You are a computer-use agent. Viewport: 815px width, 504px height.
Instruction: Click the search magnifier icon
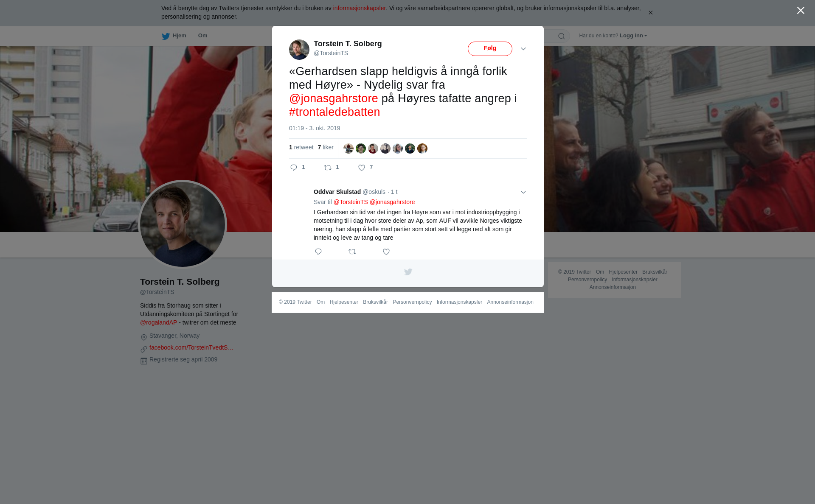coord(562,36)
